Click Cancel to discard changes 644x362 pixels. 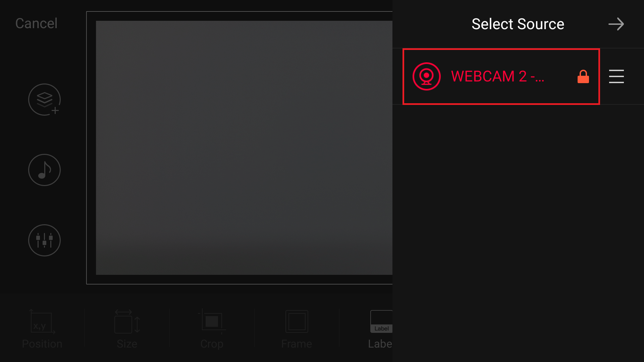coord(36,23)
